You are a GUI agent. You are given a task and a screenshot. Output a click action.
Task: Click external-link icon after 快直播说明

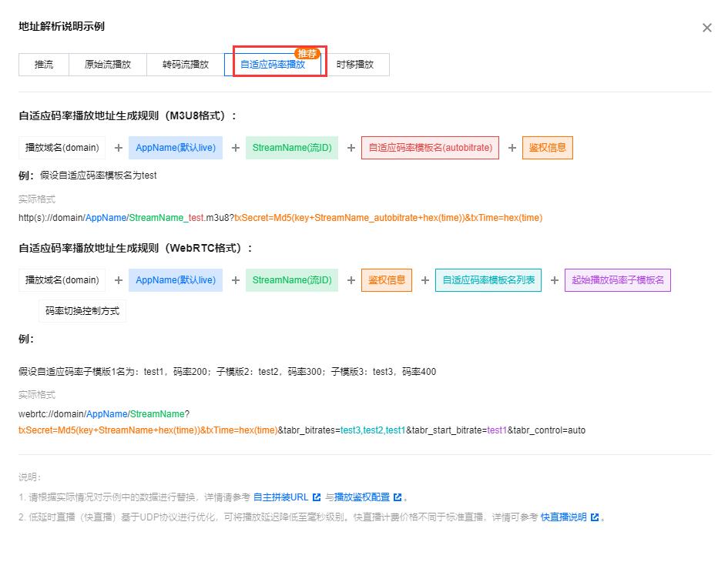click(595, 517)
